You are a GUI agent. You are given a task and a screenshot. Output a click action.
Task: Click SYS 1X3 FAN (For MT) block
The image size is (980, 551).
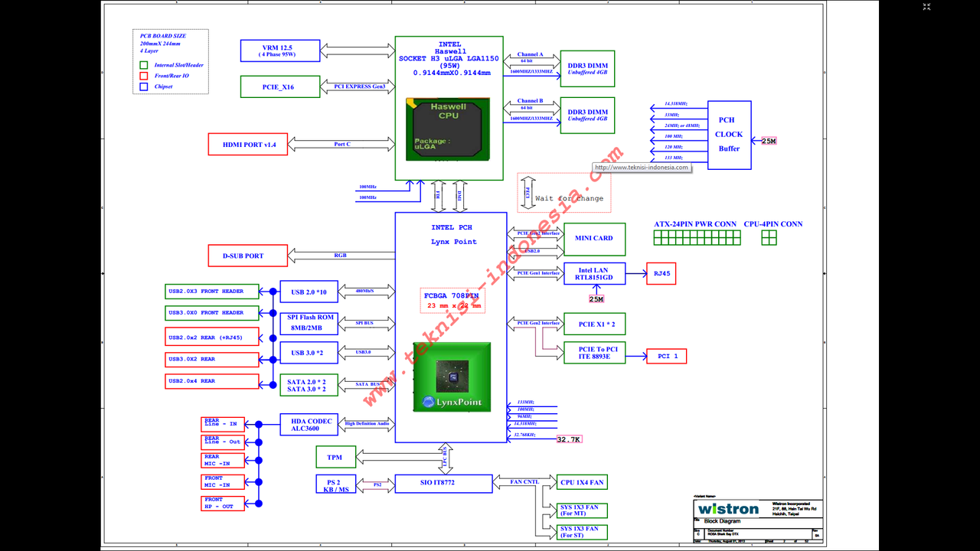pos(583,510)
